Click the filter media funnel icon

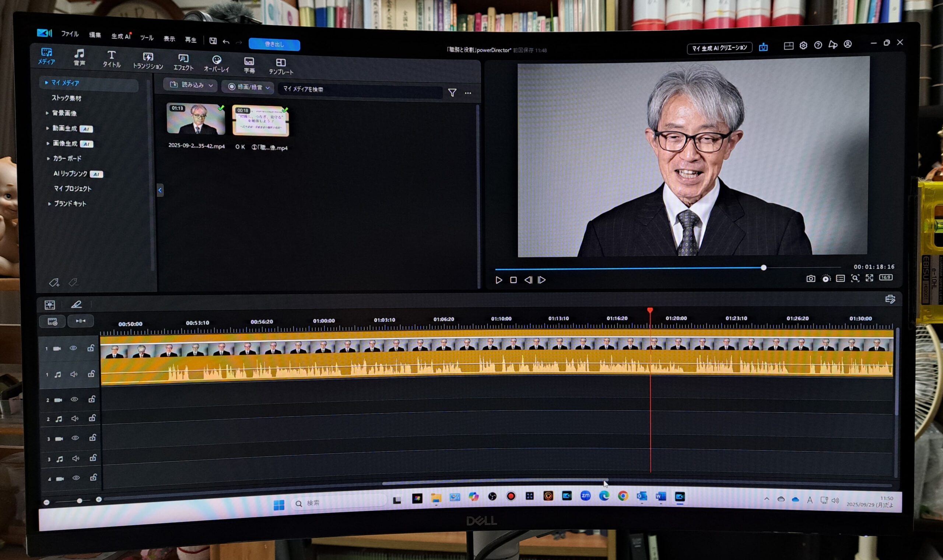click(x=452, y=92)
